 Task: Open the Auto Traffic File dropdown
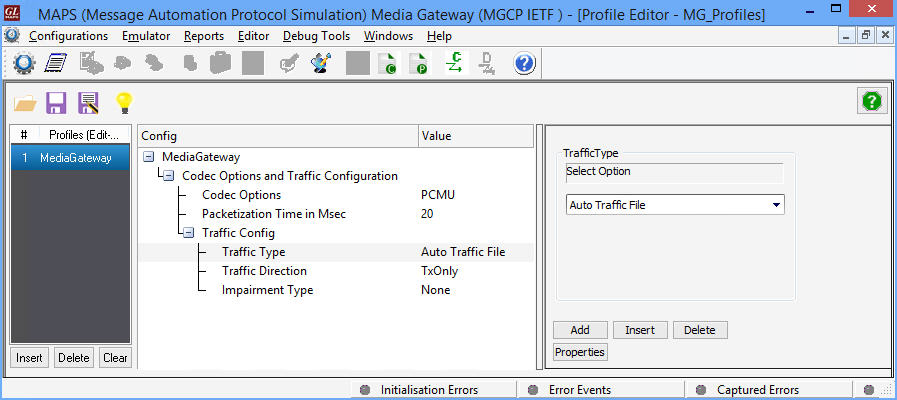pyautogui.click(x=674, y=205)
